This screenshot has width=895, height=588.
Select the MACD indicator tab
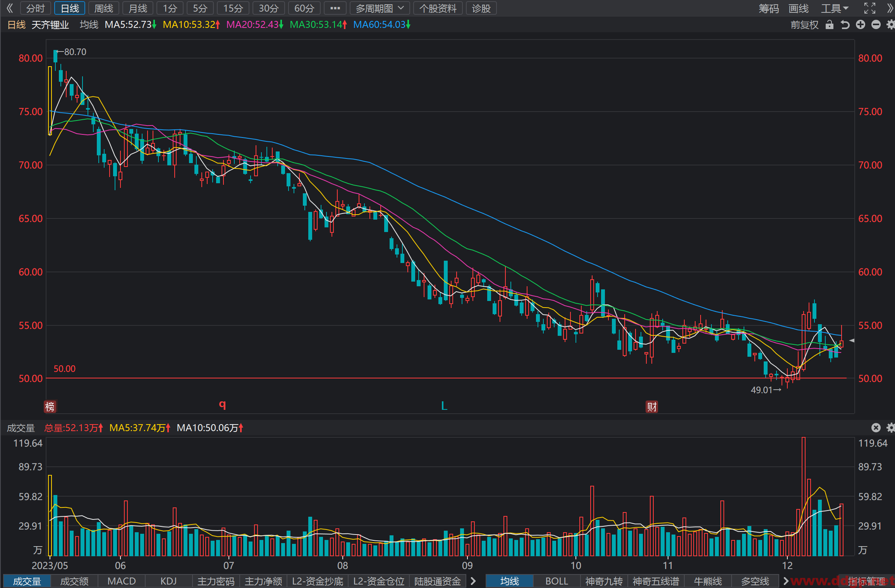pos(122,581)
